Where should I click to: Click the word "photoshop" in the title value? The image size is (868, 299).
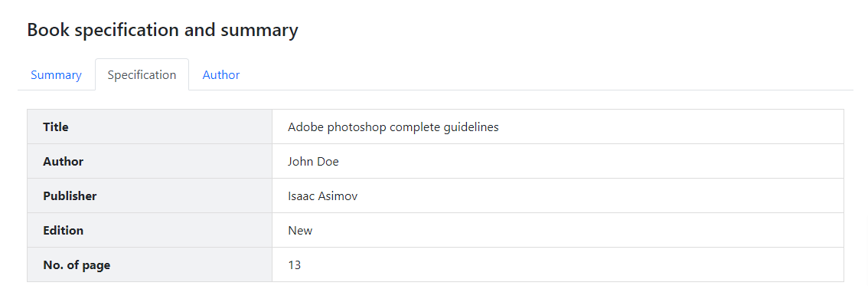(357, 127)
